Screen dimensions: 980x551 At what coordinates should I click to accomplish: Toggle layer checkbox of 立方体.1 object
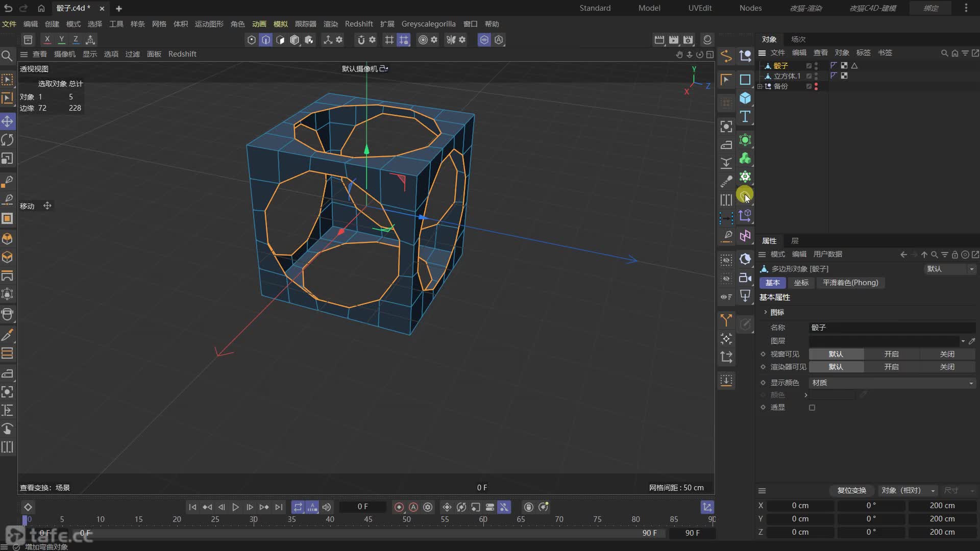tap(808, 76)
